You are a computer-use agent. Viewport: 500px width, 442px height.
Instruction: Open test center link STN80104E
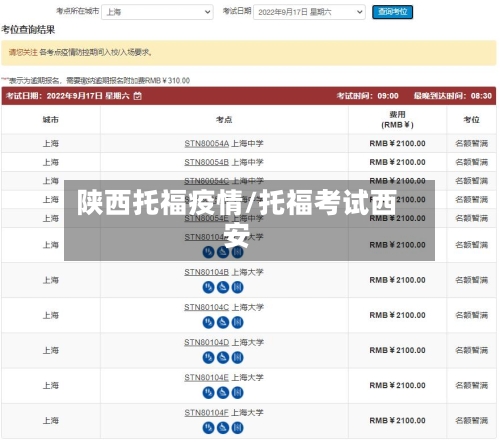click(206, 378)
